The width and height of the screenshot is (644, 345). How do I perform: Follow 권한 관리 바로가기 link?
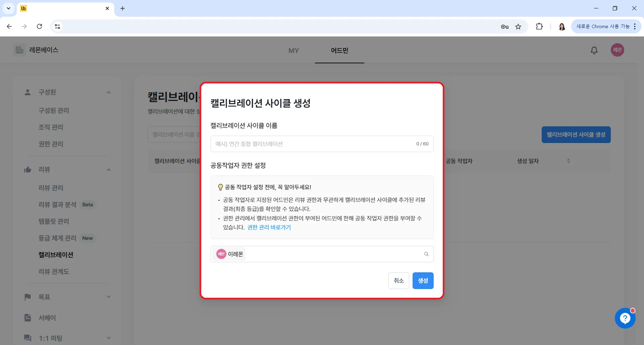click(x=269, y=227)
